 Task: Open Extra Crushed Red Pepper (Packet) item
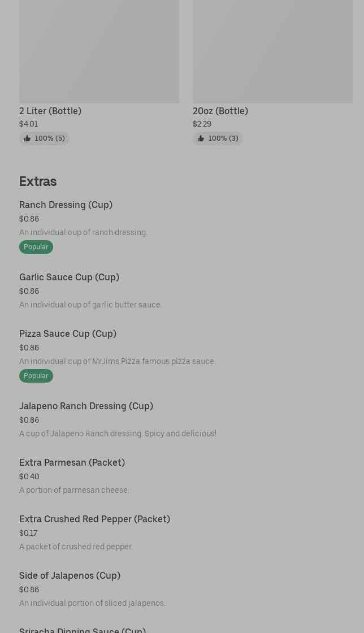94,519
